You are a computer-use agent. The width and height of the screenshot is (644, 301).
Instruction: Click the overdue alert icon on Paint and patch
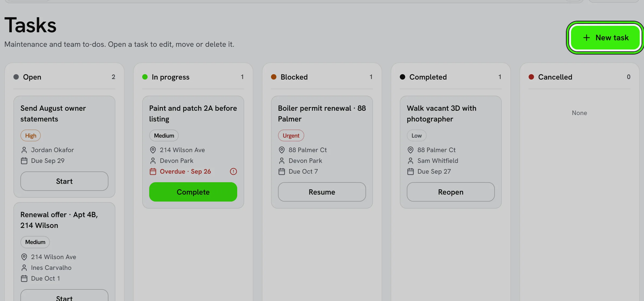point(233,171)
